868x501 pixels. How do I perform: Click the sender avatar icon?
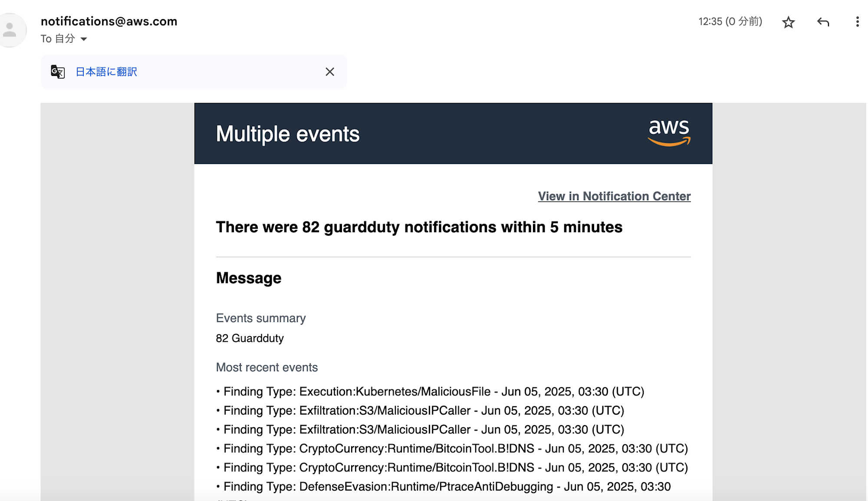tap(11, 30)
